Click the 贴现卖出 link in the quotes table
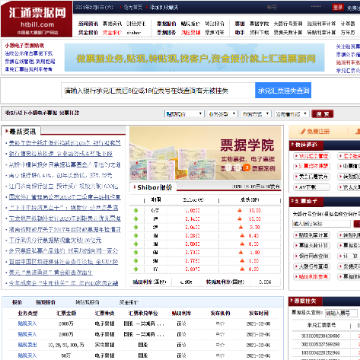Screen dimensions: 360x360 point(27,345)
